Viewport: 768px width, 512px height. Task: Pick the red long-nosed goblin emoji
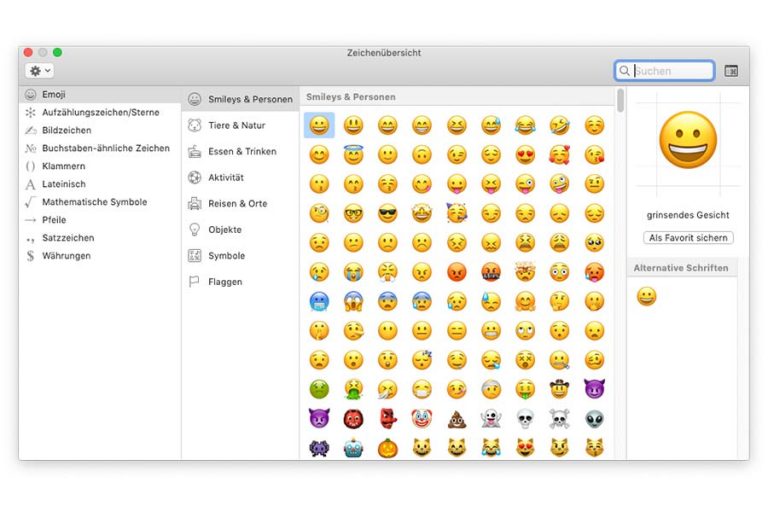point(387,419)
